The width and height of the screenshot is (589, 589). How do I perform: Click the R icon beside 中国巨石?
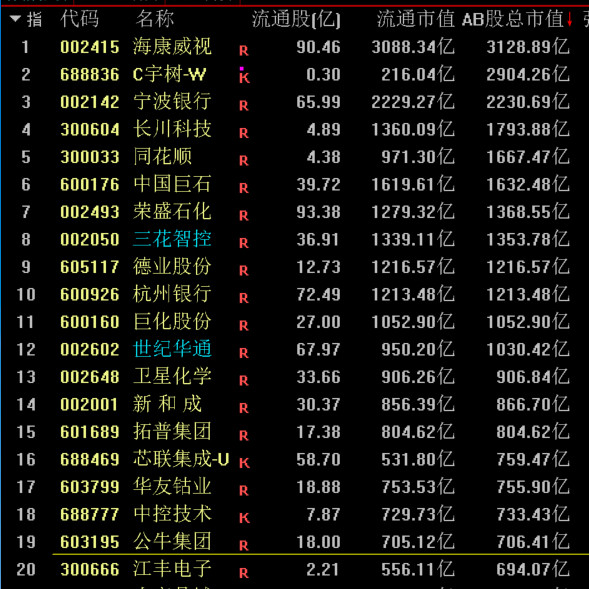pyautogui.click(x=244, y=188)
